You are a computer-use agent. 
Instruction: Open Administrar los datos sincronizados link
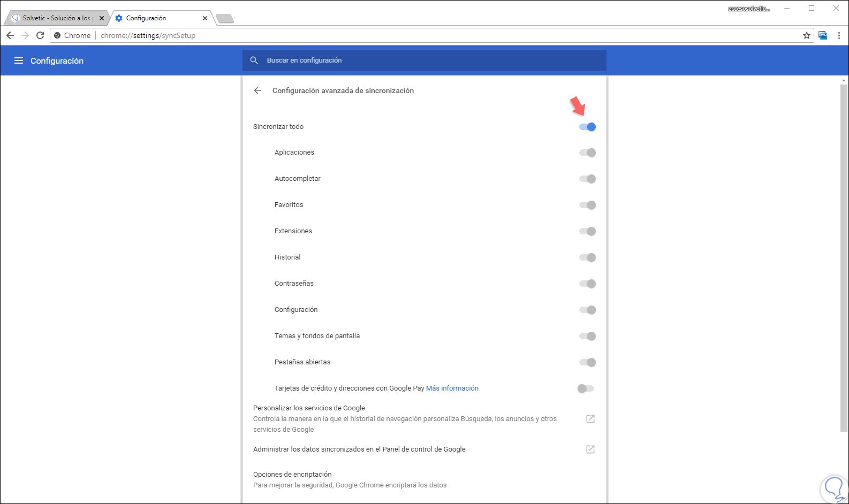(424, 449)
